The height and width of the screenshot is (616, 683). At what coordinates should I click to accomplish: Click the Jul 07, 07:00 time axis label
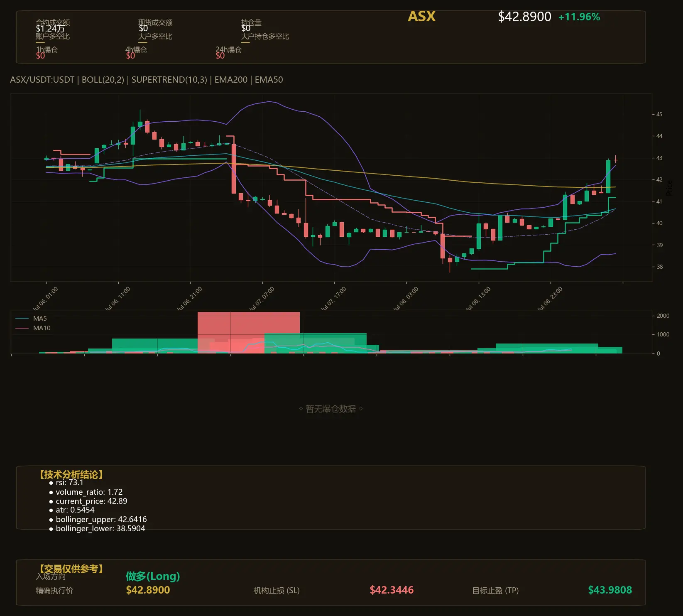[262, 299]
